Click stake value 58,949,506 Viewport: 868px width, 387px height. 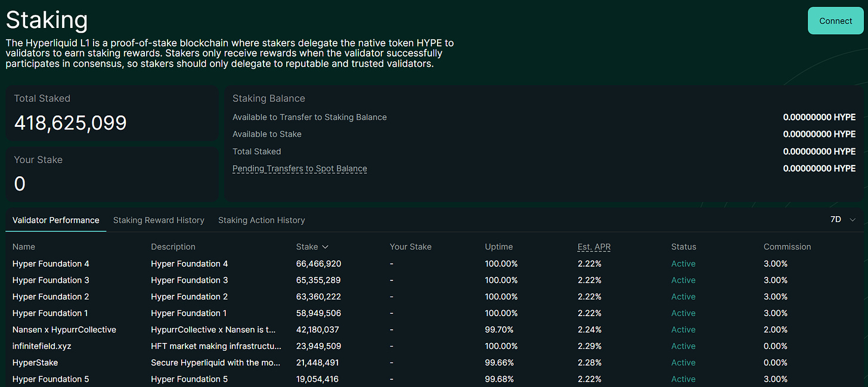[318, 313]
